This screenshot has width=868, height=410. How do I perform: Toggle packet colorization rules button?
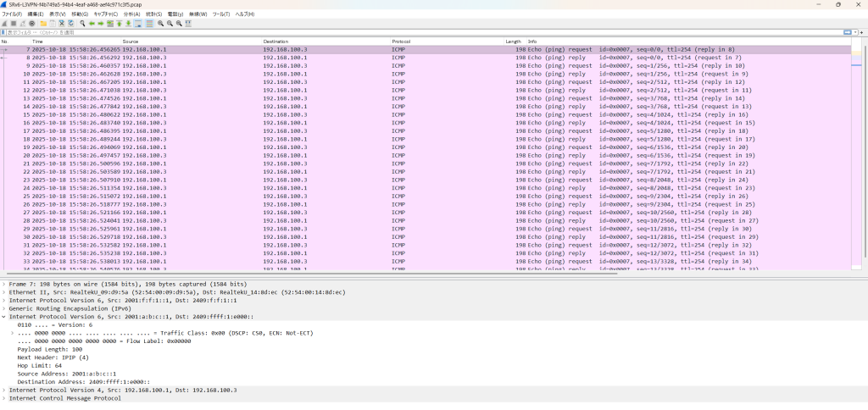pyautogui.click(x=149, y=24)
